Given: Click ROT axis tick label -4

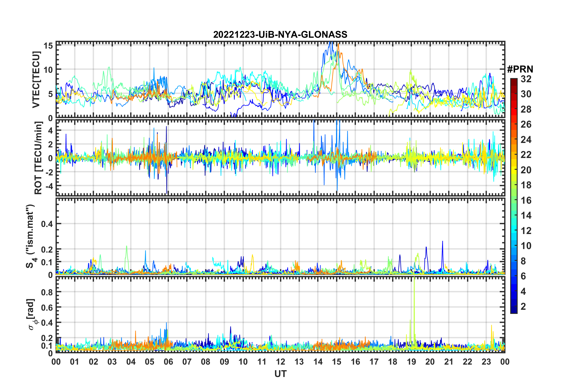Looking at the screenshot, I should (x=49, y=186).
